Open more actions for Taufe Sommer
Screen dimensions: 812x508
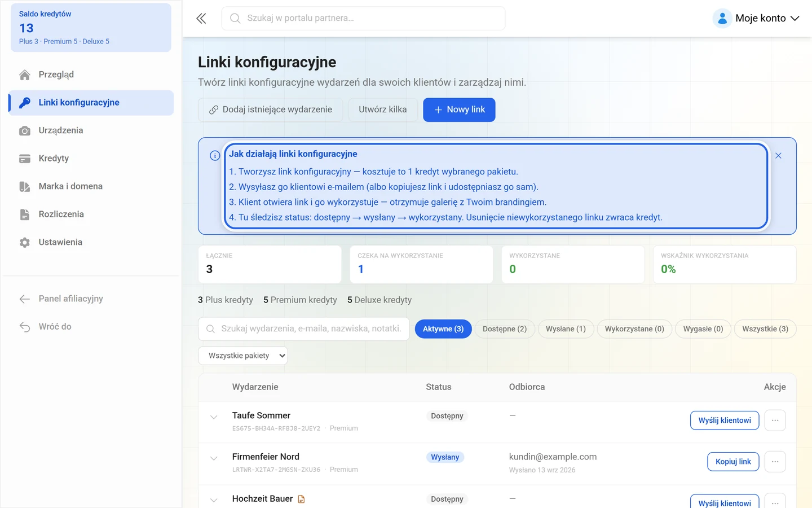pyautogui.click(x=775, y=421)
